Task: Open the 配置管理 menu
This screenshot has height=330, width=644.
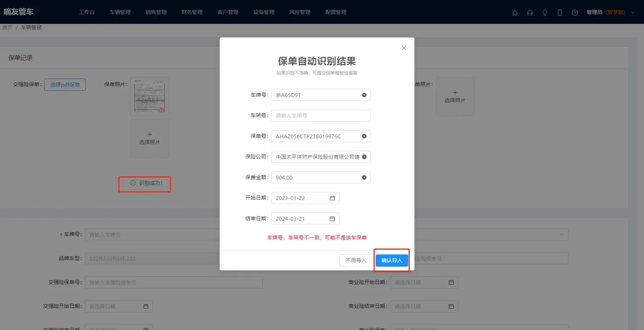Action: [336, 12]
